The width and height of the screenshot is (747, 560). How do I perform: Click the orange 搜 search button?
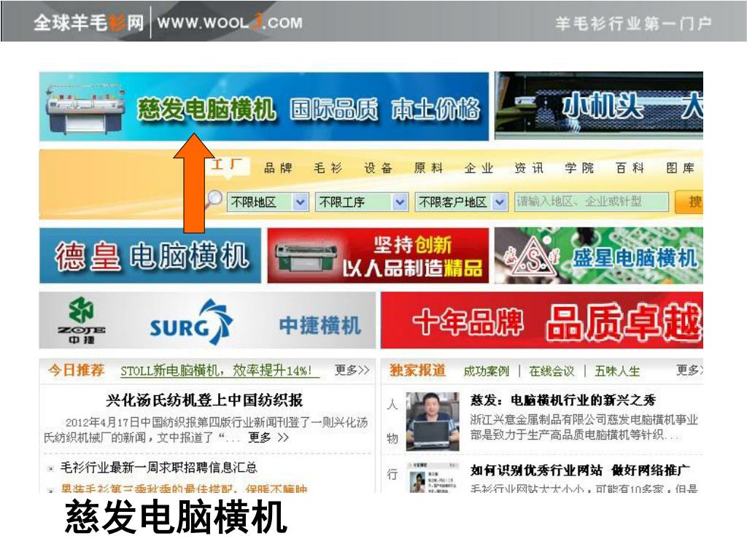coord(689,203)
